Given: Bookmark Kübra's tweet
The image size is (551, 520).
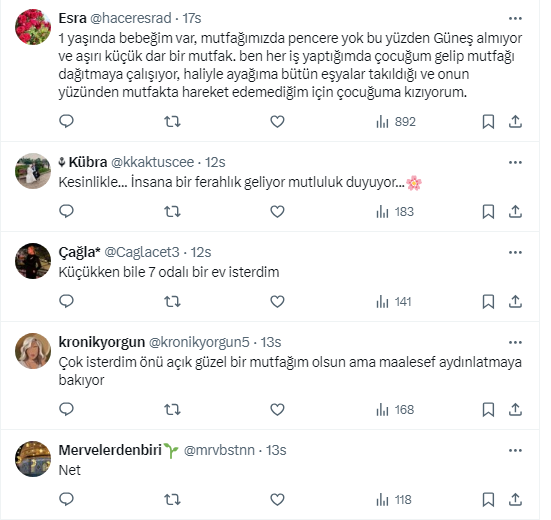Looking at the screenshot, I should tap(488, 212).
